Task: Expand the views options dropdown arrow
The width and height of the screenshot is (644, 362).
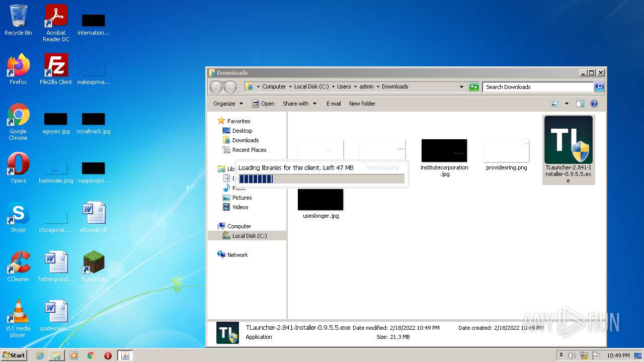Action: [567, 104]
